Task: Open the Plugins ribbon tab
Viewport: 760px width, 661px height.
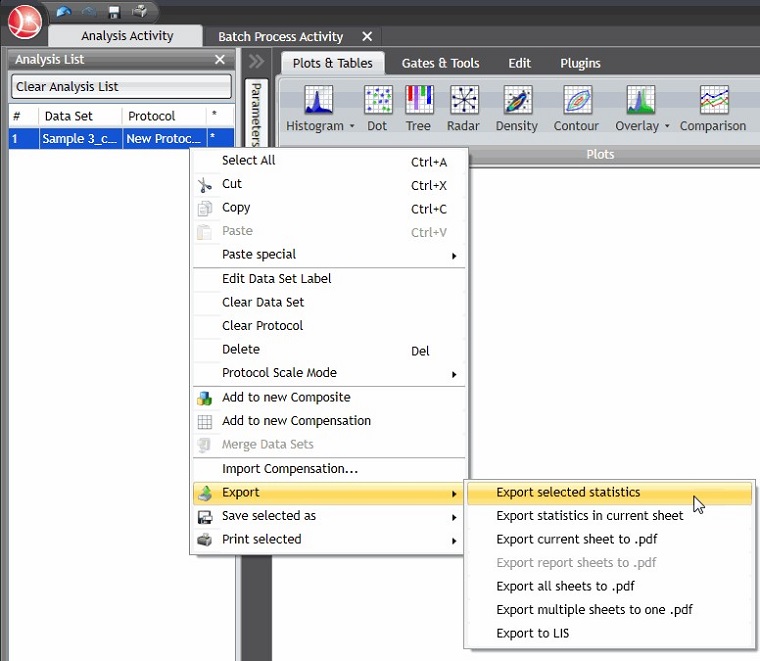Action: click(x=580, y=63)
